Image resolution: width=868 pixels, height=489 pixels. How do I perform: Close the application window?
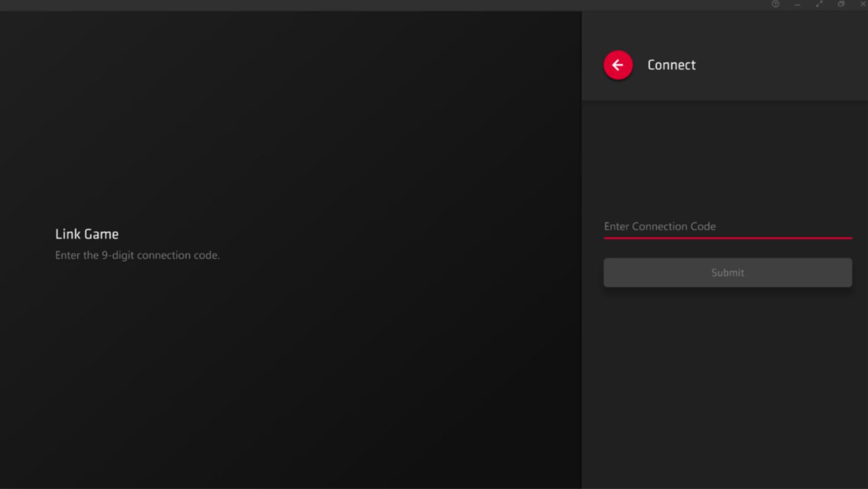[863, 4]
